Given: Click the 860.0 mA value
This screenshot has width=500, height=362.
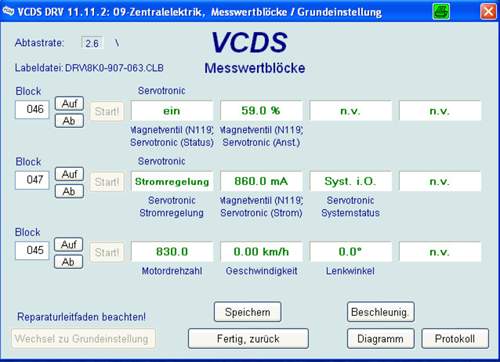Looking at the screenshot, I should 261,181.
